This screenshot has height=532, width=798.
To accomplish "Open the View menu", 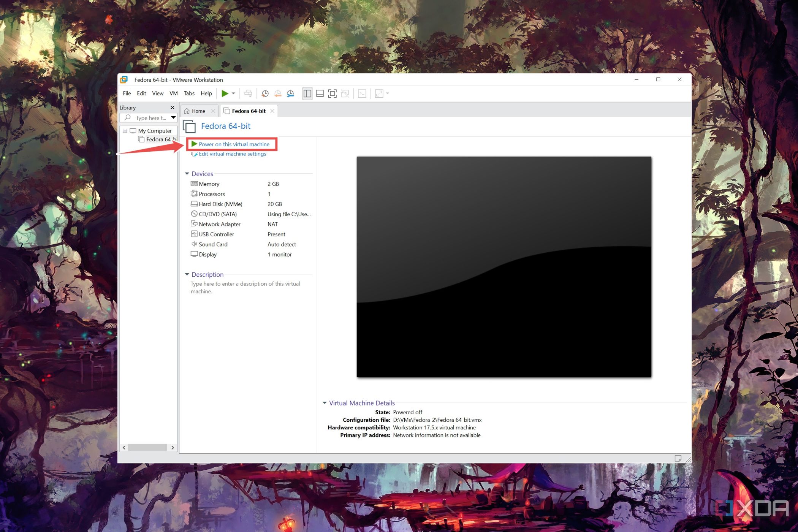I will pyautogui.click(x=158, y=93).
